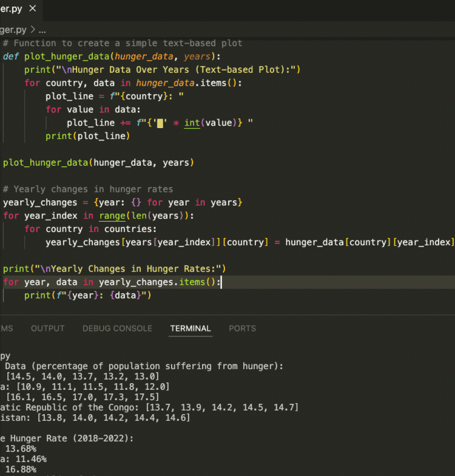Click the comment 'Function to create a simple text-based plot'
Viewport: 455px width, 476px height.
pos(123,43)
